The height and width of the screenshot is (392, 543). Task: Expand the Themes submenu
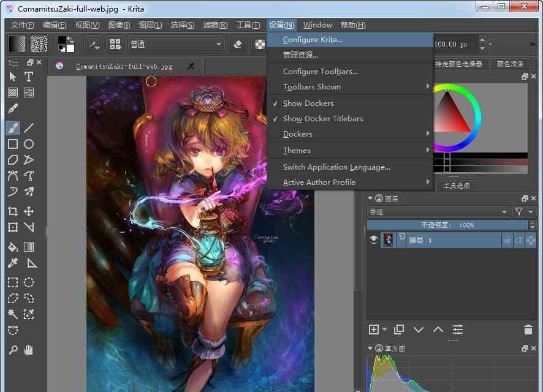[x=351, y=151]
